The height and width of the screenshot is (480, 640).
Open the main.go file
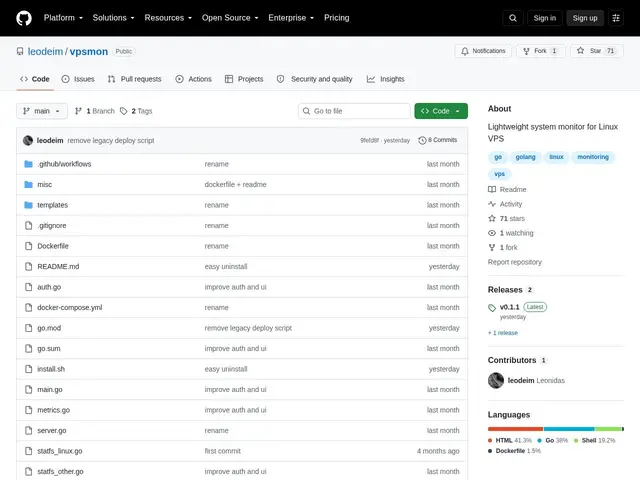(x=50, y=389)
